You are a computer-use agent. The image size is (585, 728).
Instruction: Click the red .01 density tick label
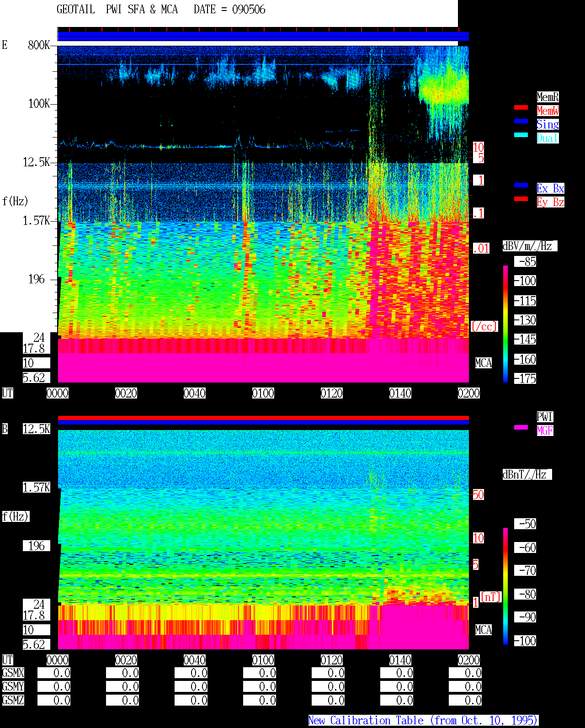[481, 249]
